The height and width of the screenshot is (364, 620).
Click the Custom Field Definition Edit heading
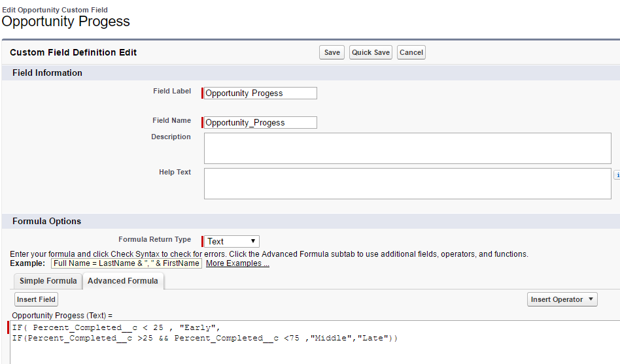tap(73, 52)
